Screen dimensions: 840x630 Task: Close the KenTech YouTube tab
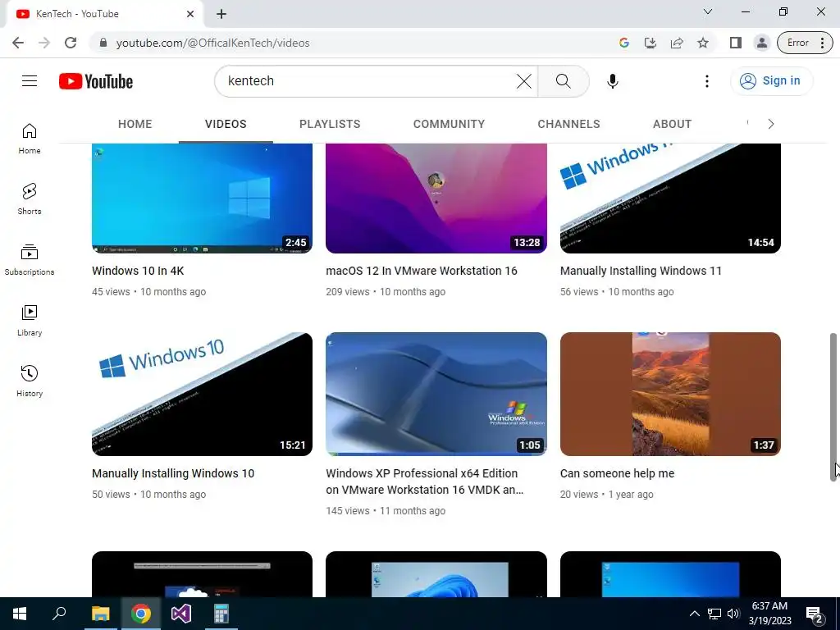click(190, 14)
